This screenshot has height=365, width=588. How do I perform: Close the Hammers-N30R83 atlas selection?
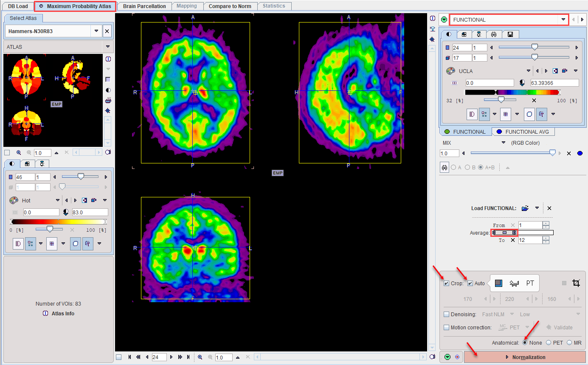tap(107, 31)
